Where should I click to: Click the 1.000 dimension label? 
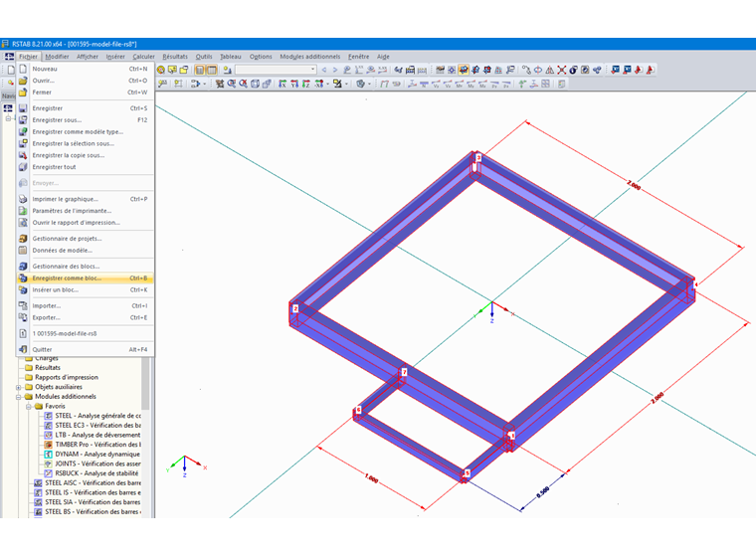click(371, 478)
